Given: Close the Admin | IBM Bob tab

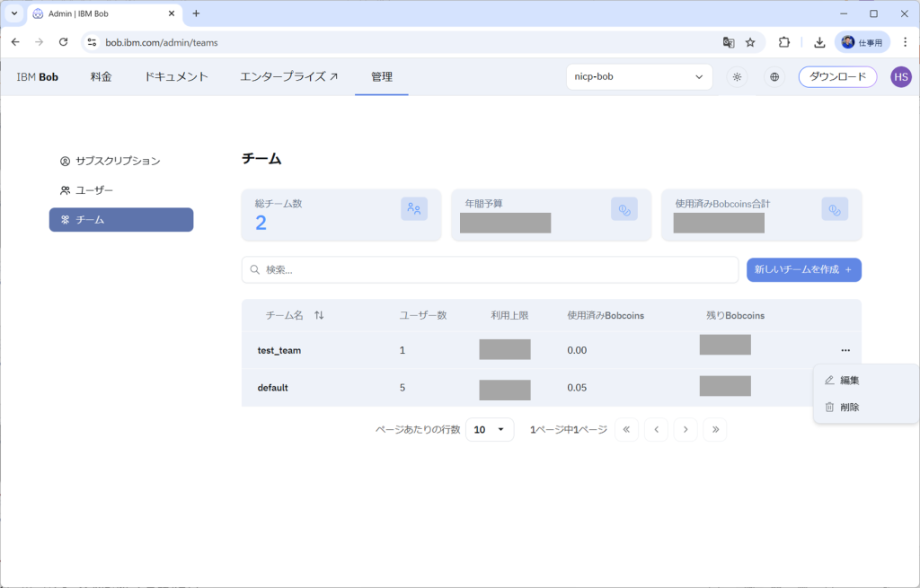Looking at the screenshot, I should (x=172, y=13).
